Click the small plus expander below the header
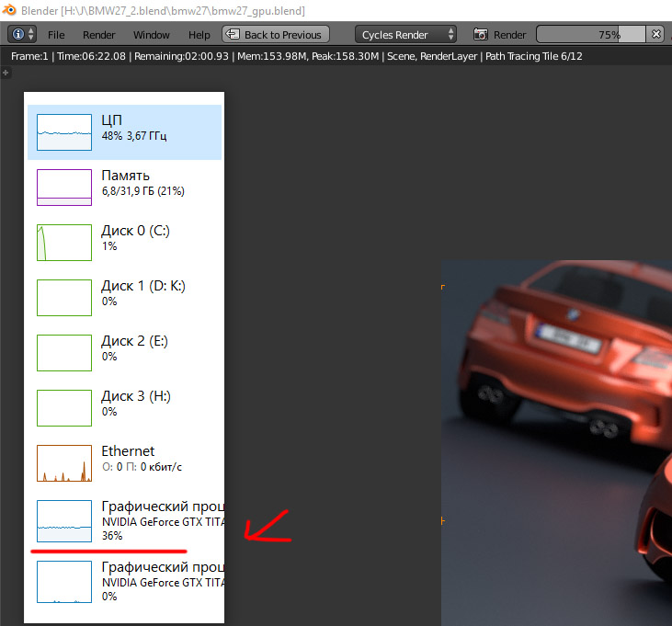This screenshot has width=672, height=626. click(6, 73)
